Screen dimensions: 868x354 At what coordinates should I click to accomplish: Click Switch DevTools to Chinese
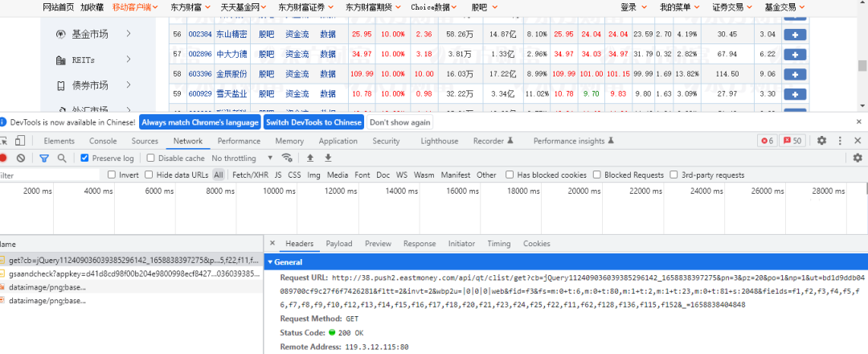(x=313, y=121)
